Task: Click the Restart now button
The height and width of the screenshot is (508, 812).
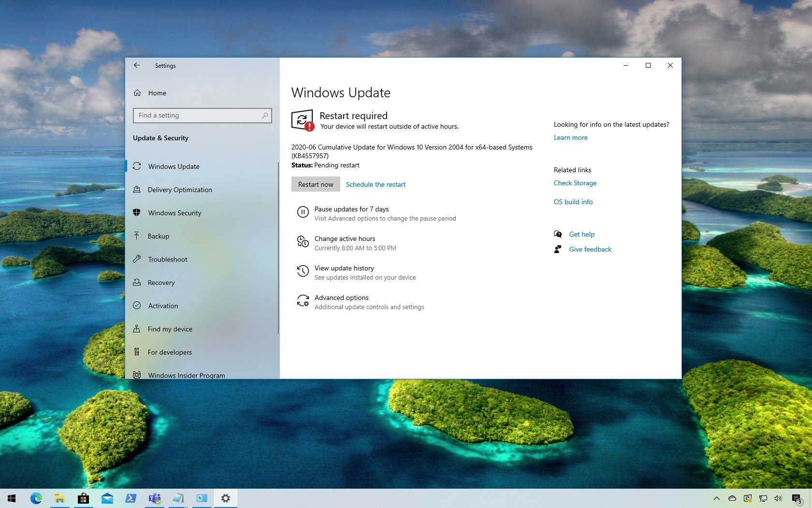Action: pos(316,184)
